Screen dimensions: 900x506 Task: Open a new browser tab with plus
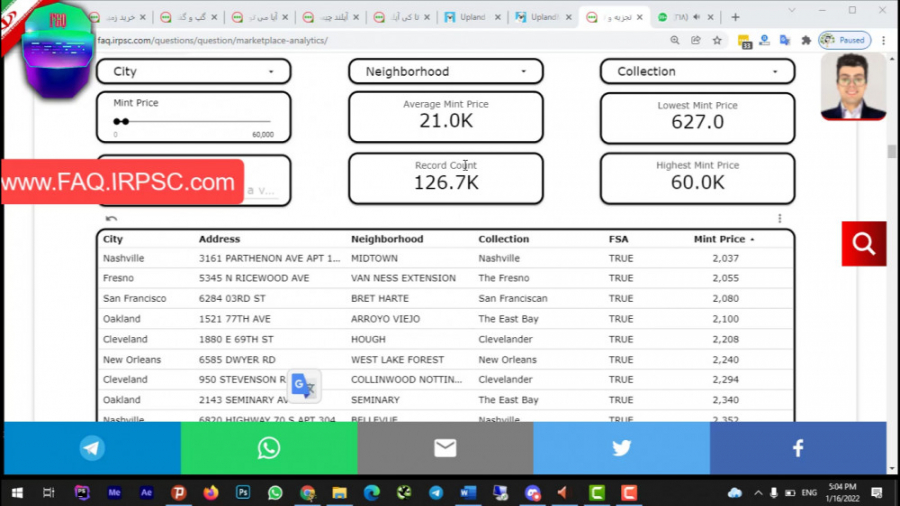tap(735, 17)
